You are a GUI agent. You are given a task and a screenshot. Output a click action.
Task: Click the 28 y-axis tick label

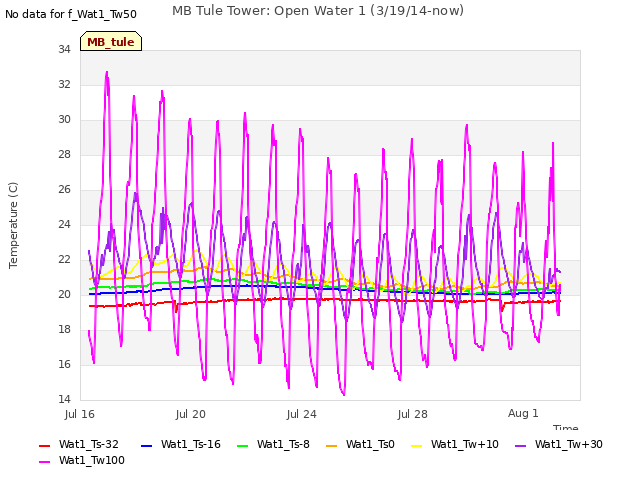pyautogui.click(x=64, y=154)
